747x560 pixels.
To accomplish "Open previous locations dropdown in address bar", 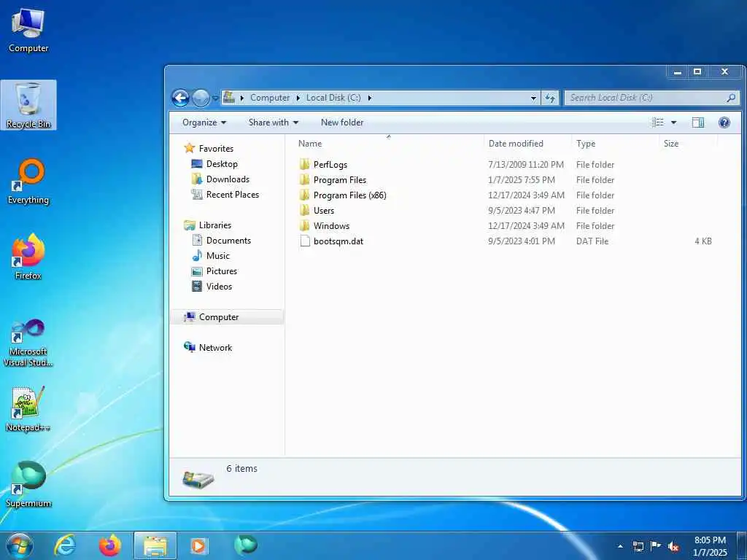I will 533,98.
